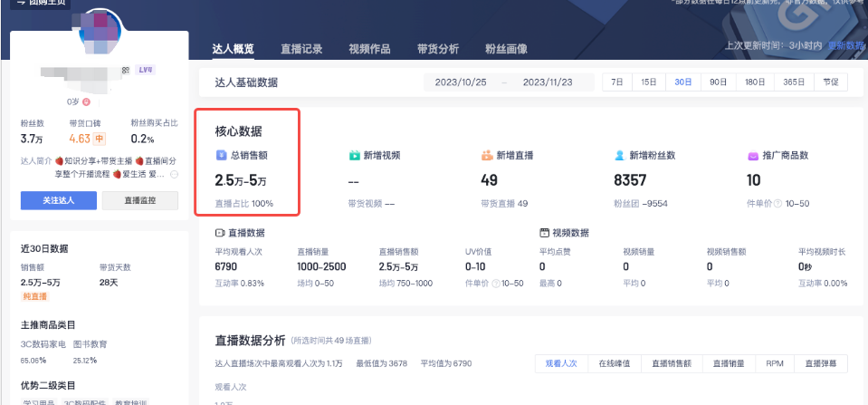The width and height of the screenshot is (868, 405).
Task: Click the 关注达人 follow button
Action: click(59, 199)
